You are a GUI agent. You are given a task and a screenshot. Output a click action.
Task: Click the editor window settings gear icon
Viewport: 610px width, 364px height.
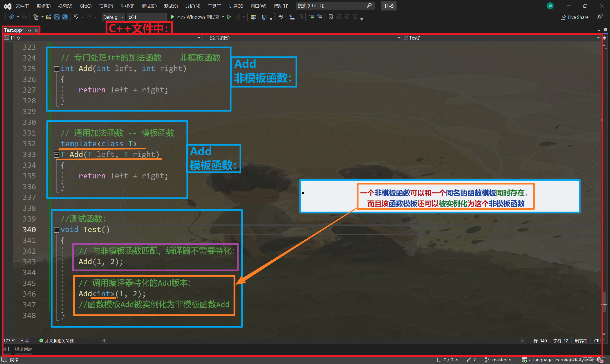605,30
